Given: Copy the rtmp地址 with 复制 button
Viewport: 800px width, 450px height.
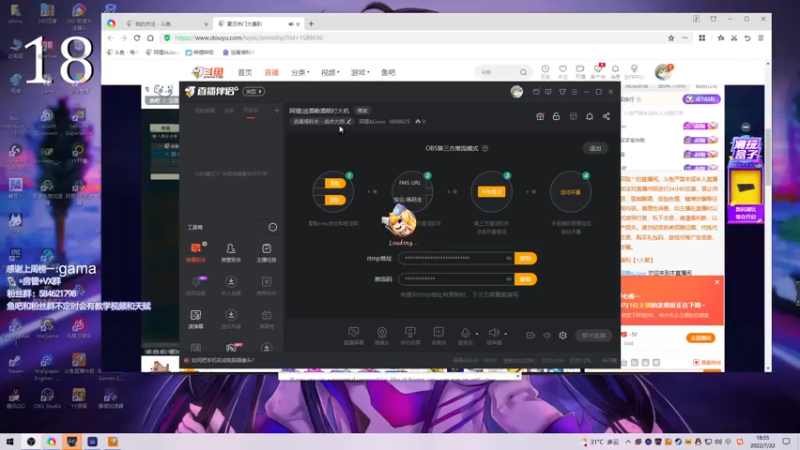Looking at the screenshot, I should 526,258.
